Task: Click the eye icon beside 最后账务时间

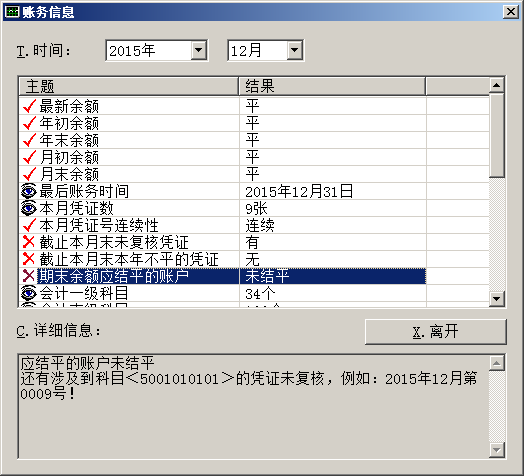Action: (29, 191)
